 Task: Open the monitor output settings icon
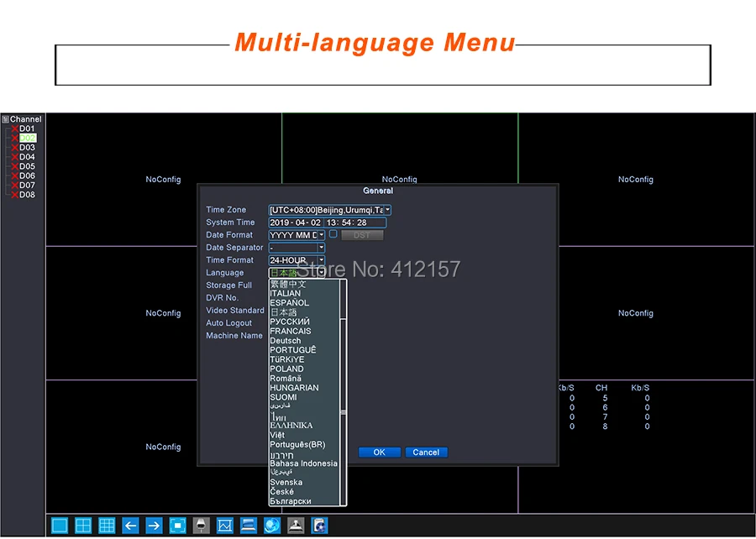249,525
